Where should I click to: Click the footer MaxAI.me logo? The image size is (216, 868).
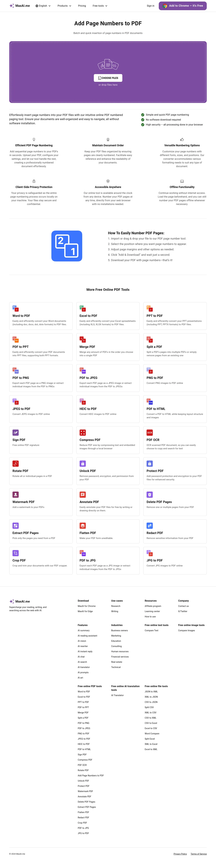tap(20, 601)
